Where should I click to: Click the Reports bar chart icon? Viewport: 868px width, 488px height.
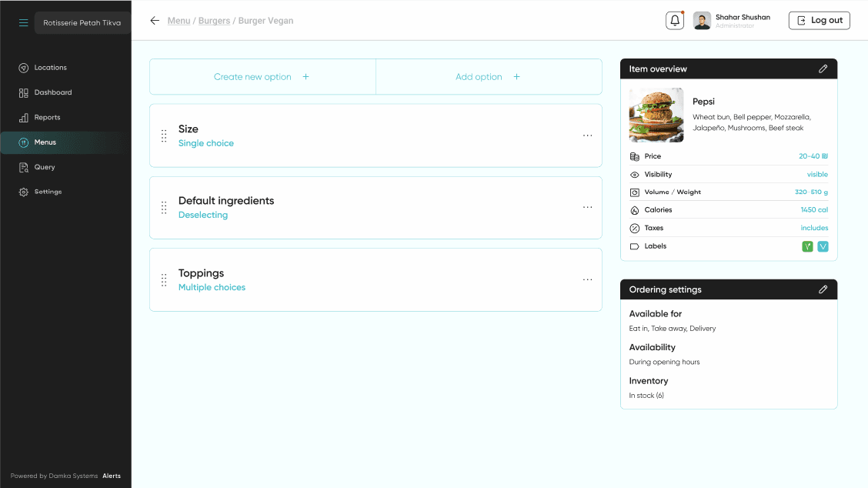pyautogui.click(x=23, y=118)
